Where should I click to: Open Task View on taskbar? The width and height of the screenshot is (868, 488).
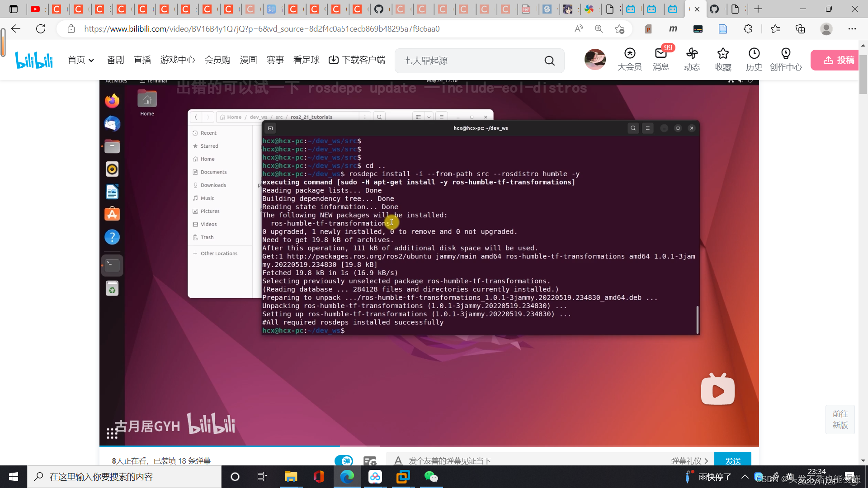click(262, 477)
